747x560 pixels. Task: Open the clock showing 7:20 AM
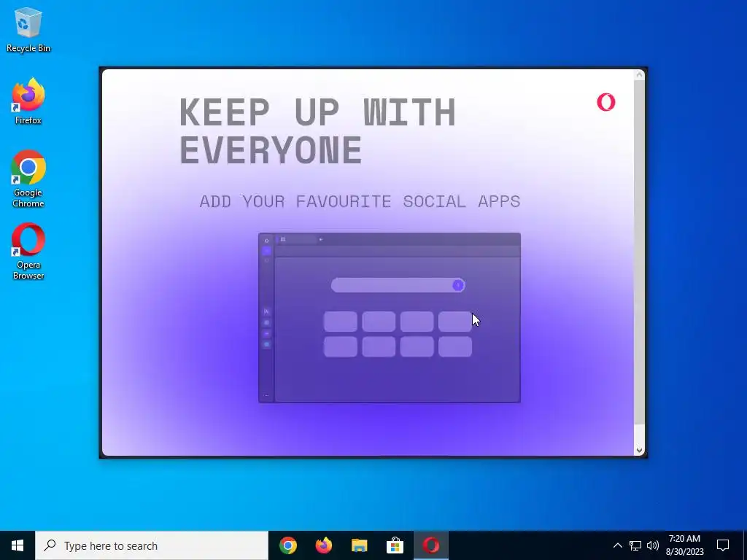tap(684, 545)
